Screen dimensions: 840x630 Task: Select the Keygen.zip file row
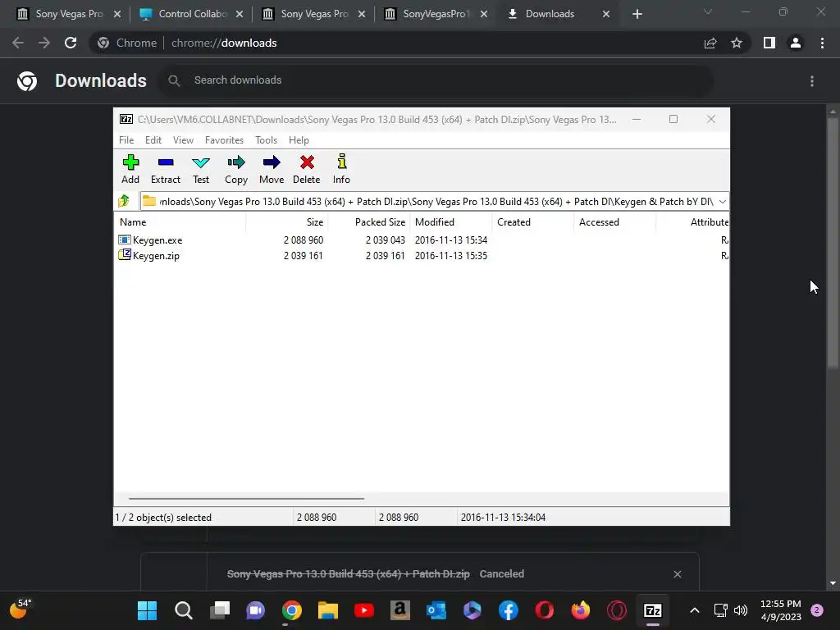tap(422, 256)
